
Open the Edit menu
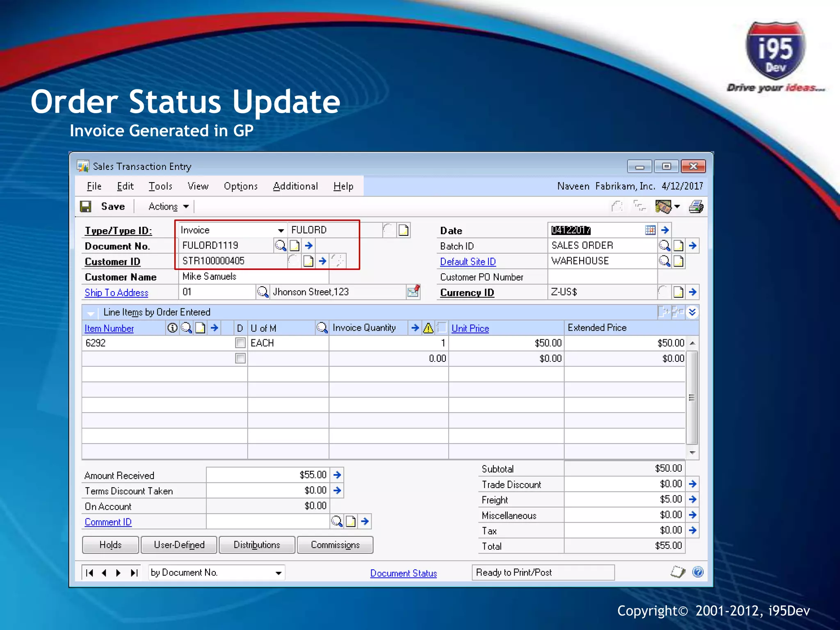[125, 186]
